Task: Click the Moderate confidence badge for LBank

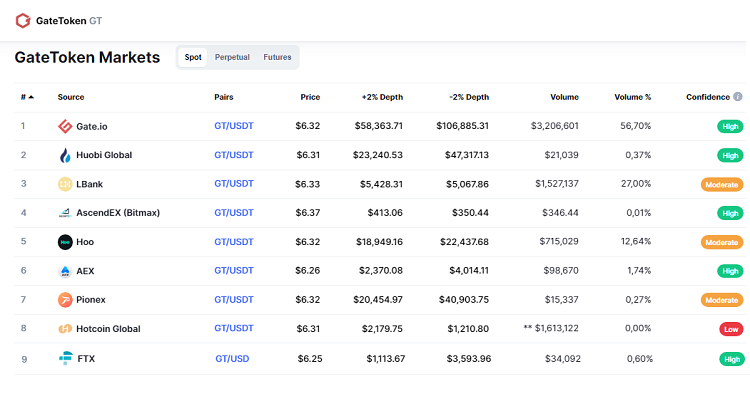Action: [x=721, y=184]
